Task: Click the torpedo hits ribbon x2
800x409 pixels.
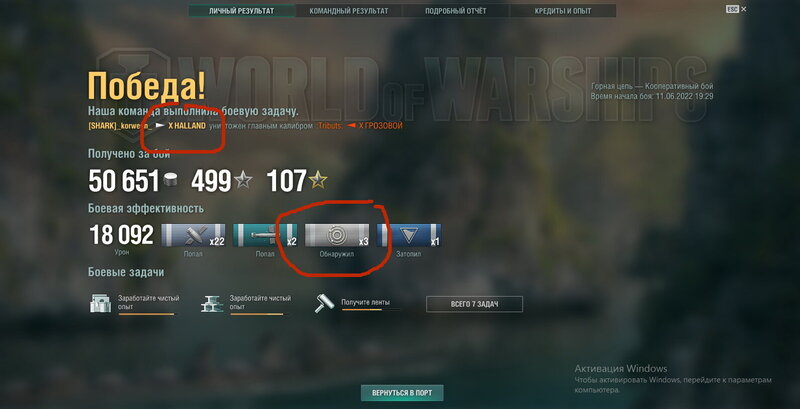Action: tap(265, 235)
